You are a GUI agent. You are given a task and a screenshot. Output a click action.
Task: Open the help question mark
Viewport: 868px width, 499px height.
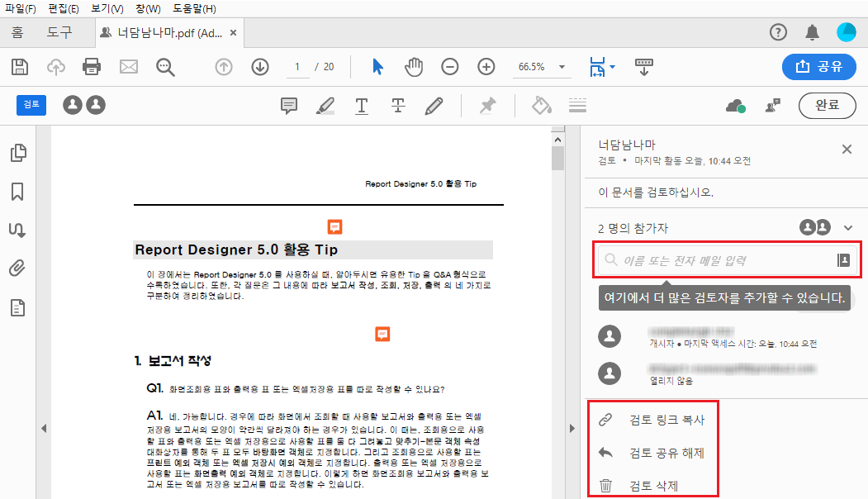tap(778, 33)
